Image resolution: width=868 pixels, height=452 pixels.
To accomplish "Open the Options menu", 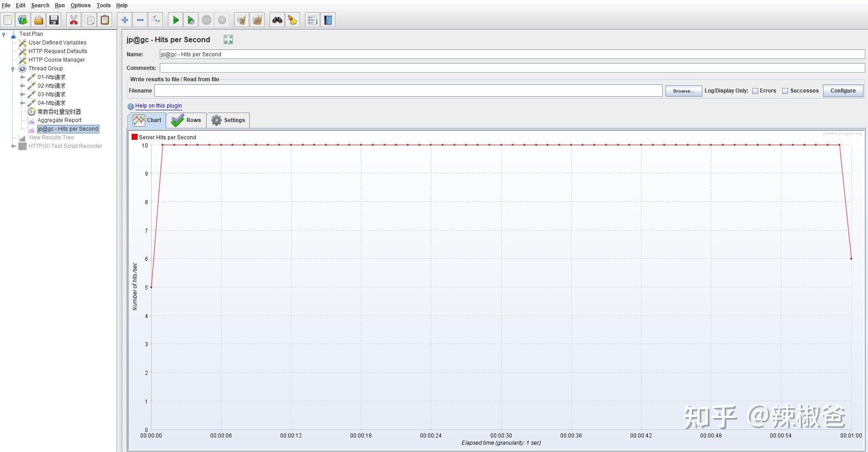I will (x=80, y=5).
